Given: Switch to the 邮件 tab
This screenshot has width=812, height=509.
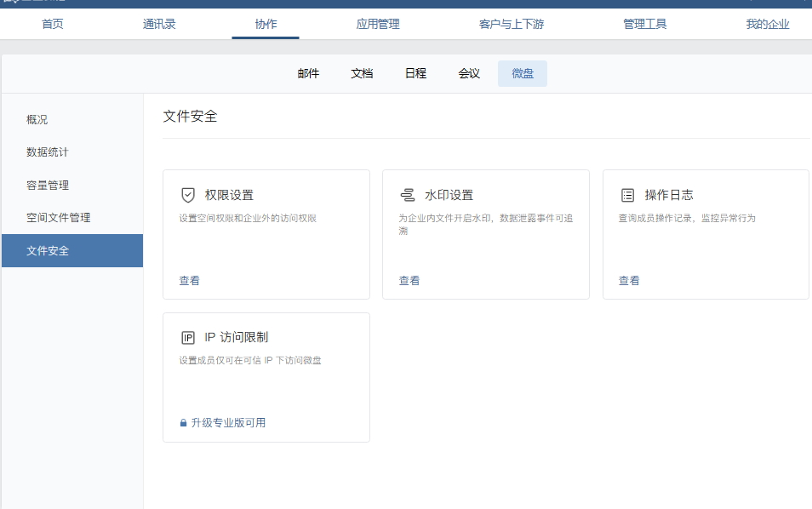Looking at the screenshot, I should (x=307, y=73).
